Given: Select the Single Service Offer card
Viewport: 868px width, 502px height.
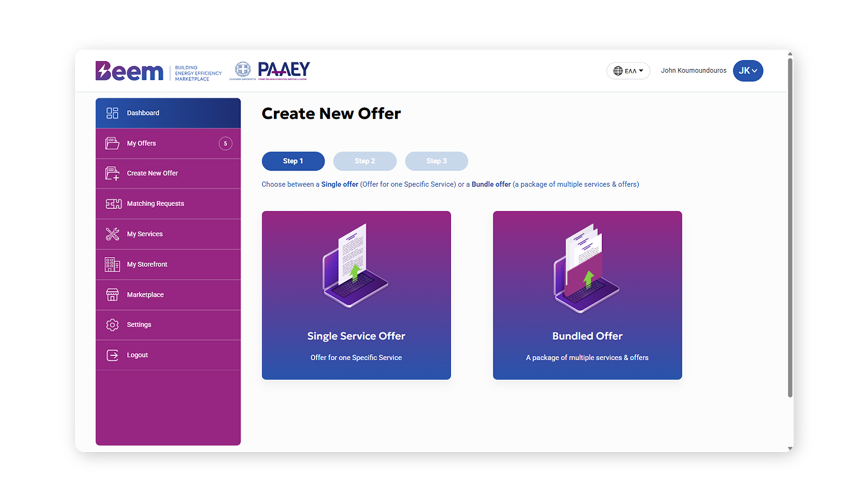Looking at the screenshot, I should point(356,295).
